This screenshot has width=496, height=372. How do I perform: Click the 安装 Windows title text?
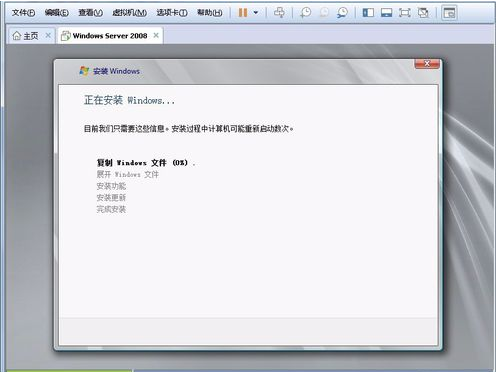pyautogui.click(x=116, y=71)
